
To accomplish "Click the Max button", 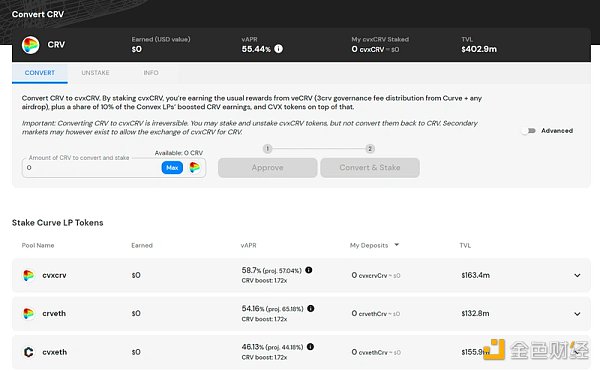I will [x=172, y=168].
